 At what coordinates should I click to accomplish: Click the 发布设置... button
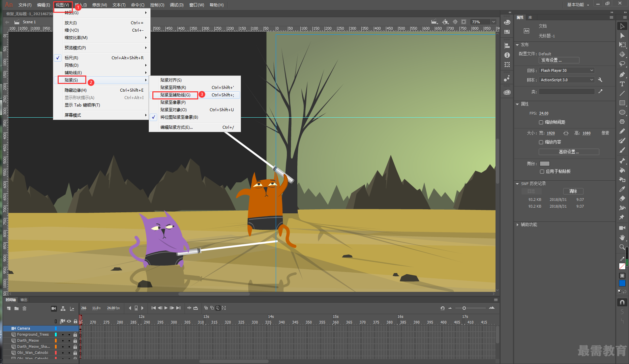pos(559,60)
